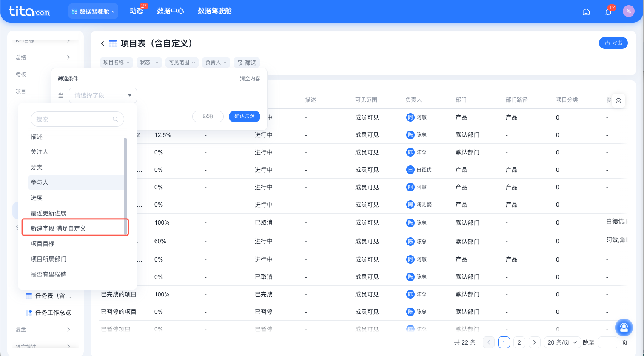Open the 20 条/页 page size dropdown

(x=562, y=342)
